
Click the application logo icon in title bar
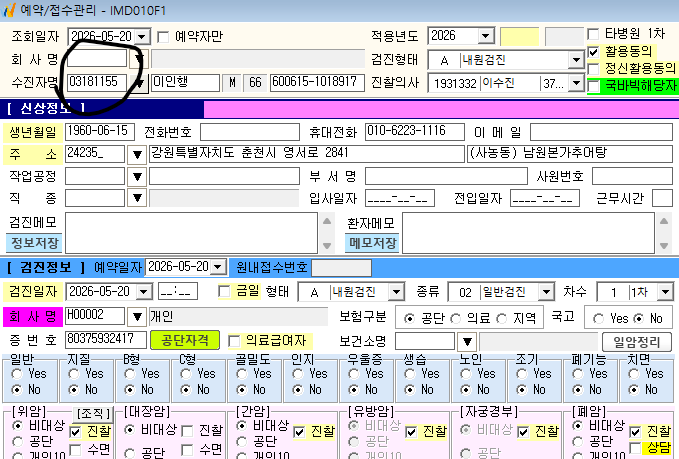pyautogui.click(x=8, y=10)
